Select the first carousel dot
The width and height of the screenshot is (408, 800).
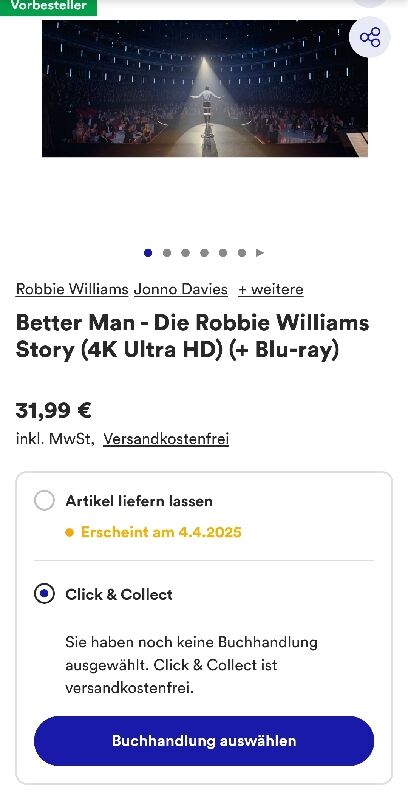tap(148, 253)
